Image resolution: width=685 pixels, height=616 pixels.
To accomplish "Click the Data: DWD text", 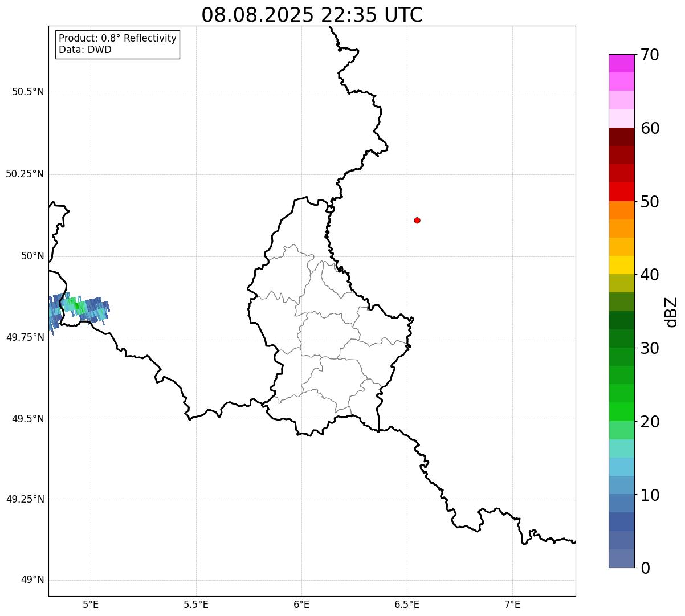I will tap(85, 50).
